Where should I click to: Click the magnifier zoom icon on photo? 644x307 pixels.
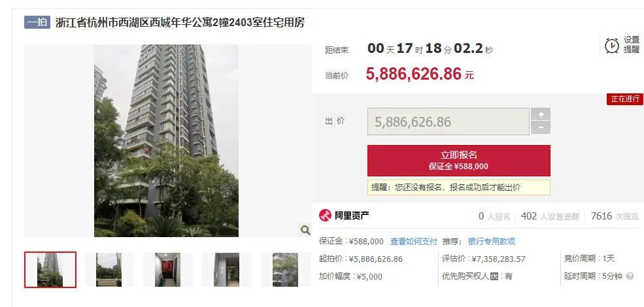click(305, 230)
